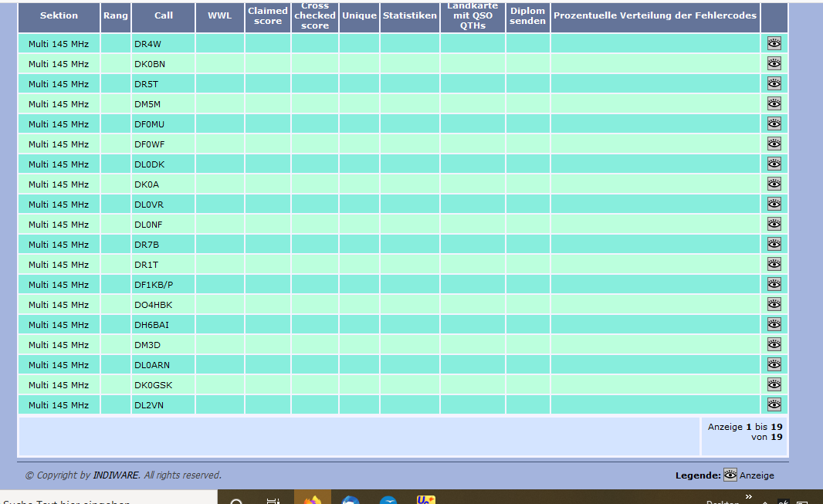Viewport: 823px width, 504px height.
Task: Click Prozentuelle Verteilung der Fehlercodes header
Action: (655, 15)
